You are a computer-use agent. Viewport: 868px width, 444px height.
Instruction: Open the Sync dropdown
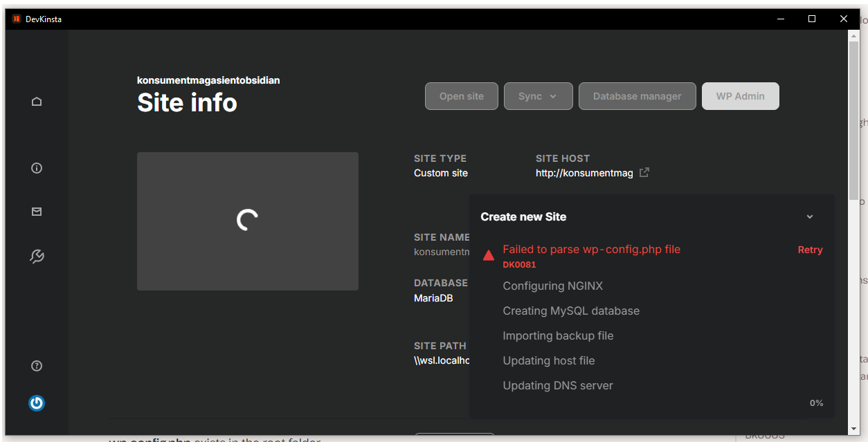[x=538, y=96]
